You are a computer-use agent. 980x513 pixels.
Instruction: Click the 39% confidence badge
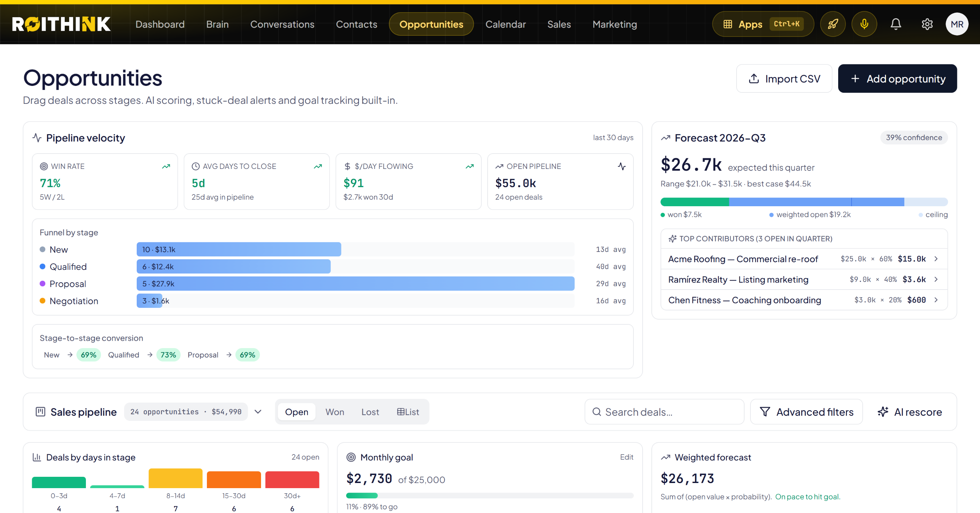[914, 137]
